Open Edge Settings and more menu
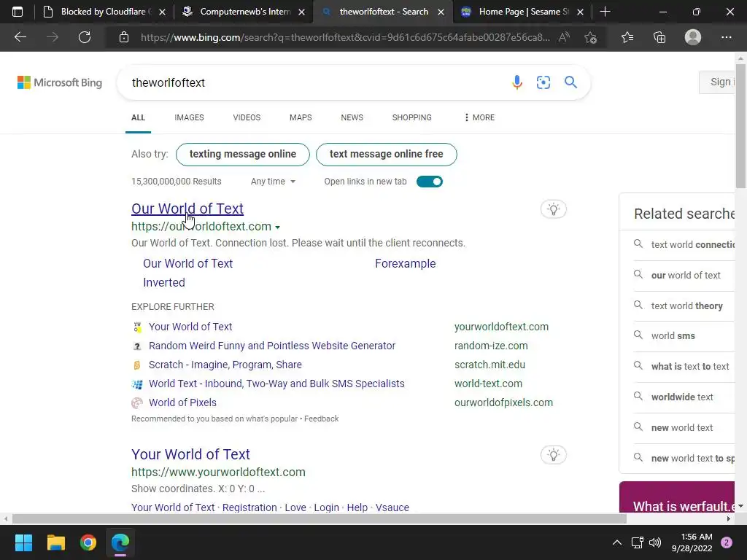 (726, 37)
